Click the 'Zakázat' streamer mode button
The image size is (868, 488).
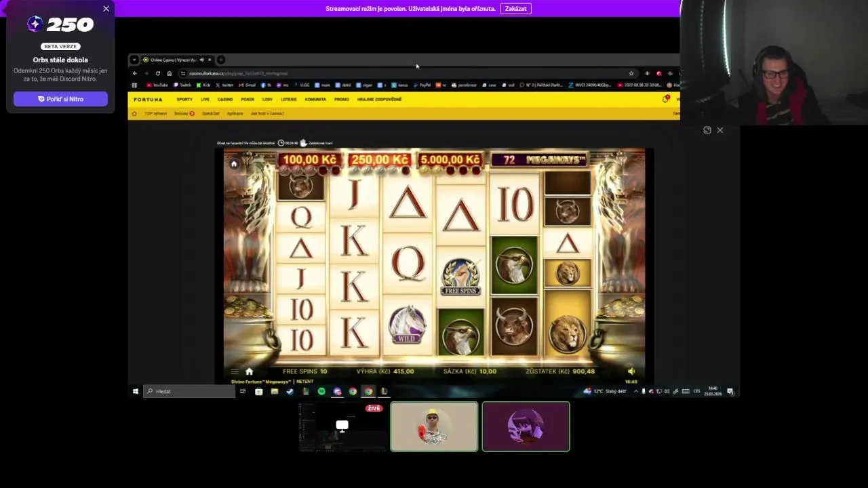(515, 9)
